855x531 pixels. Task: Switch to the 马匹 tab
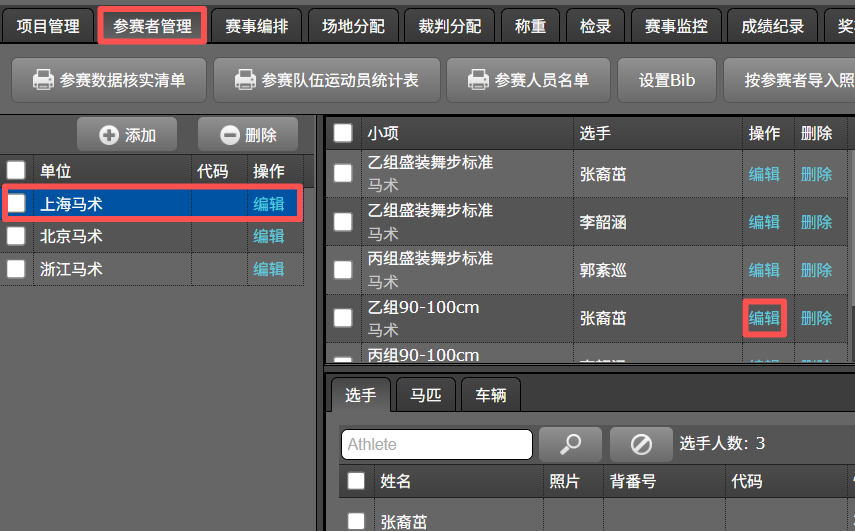(x=426, y=395)
